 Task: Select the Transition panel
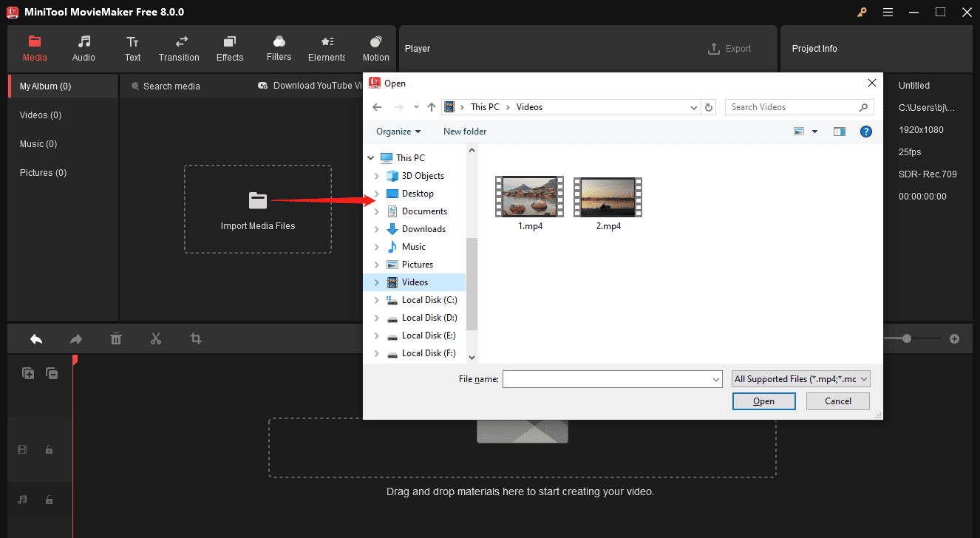point(179,48)
